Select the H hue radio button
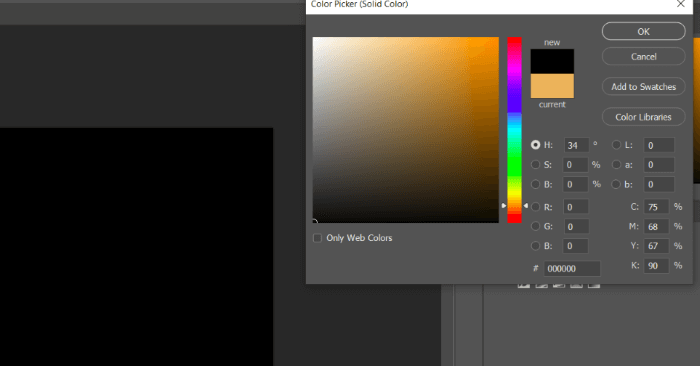 pos(535,145)
